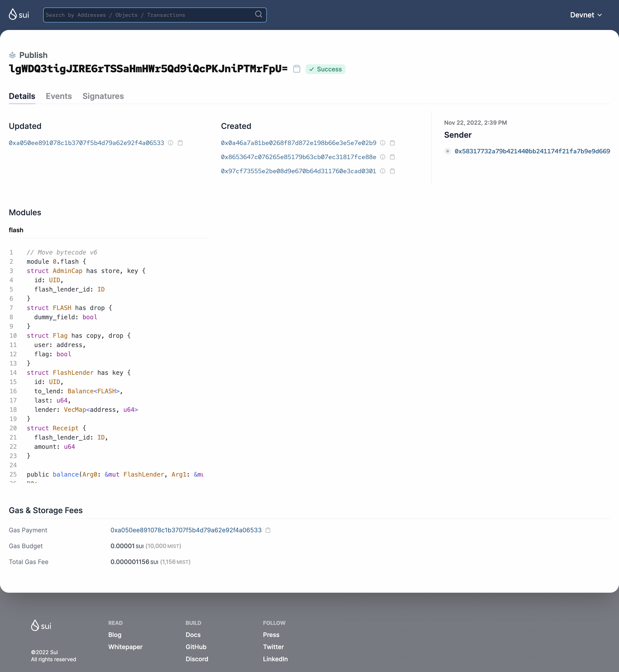
Task: Open the sender address 0x58317732 link
Action: point(532,151)
